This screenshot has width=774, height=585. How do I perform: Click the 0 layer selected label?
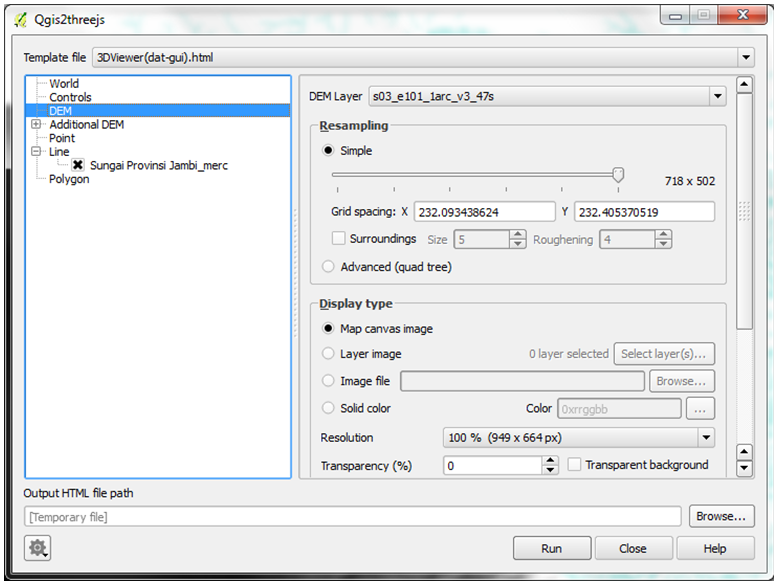tap(569, 354)
